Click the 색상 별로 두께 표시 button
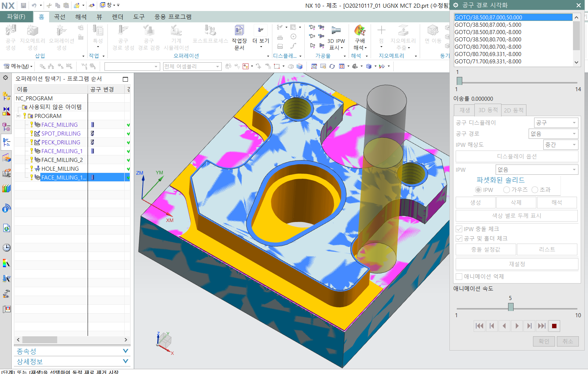This screenshot has height=374, width=588. [517, 216]
